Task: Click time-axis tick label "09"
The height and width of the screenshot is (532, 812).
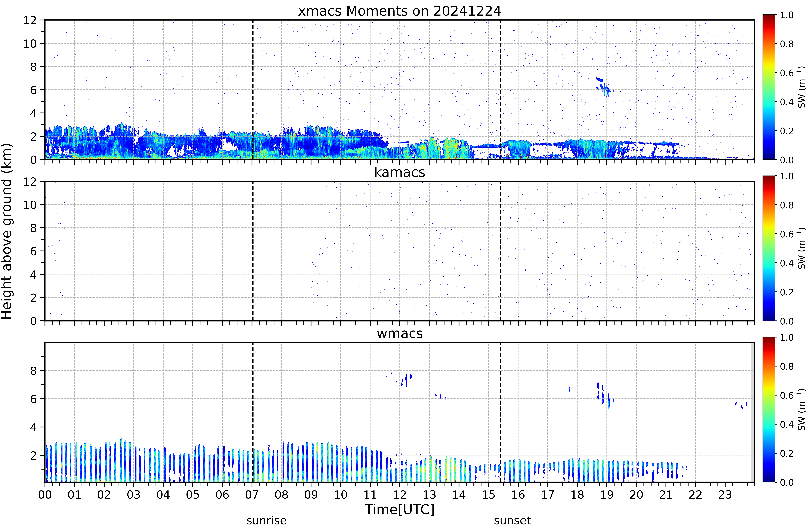Action: 311,495
